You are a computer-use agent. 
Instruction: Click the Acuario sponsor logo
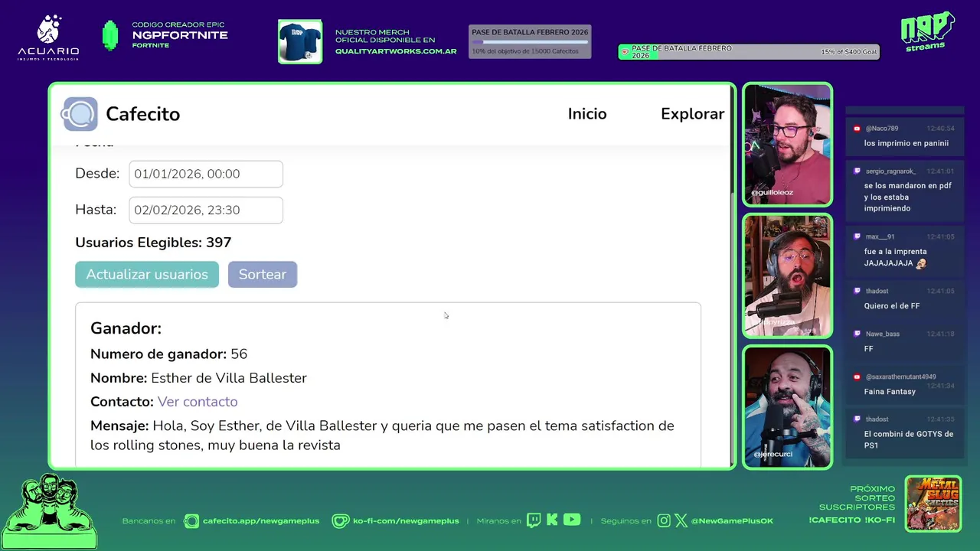(x=48, y=38)
